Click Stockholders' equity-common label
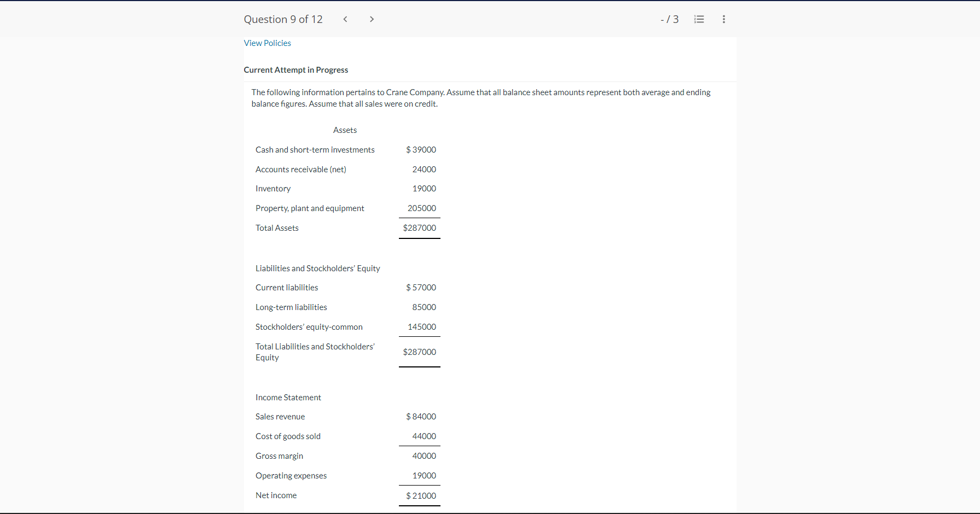Image resolution: width=980 pixels, height=514 pixels. [x=309, y=327]
